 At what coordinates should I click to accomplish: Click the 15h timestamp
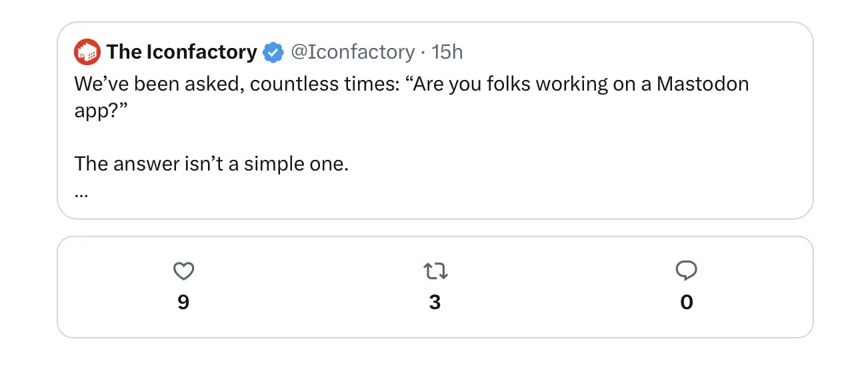[x=447, y=52]
